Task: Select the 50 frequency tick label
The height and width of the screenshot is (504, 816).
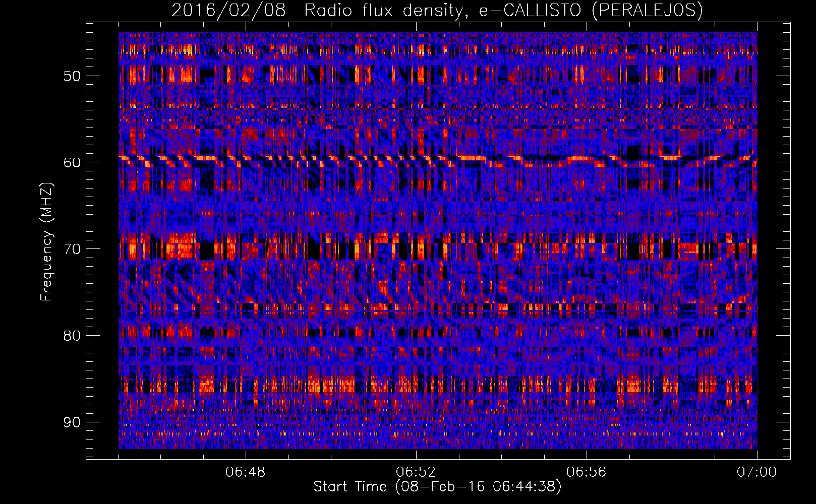Action: [x=72, y=76]
